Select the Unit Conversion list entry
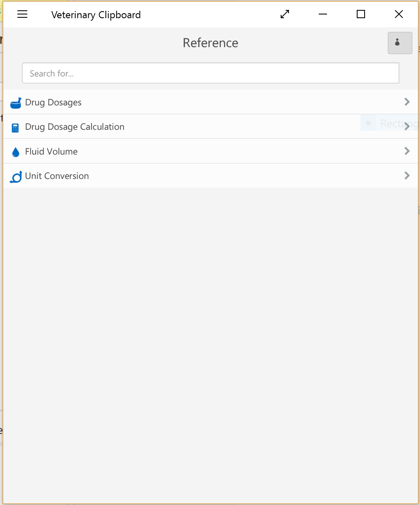 tap(210, 176)
